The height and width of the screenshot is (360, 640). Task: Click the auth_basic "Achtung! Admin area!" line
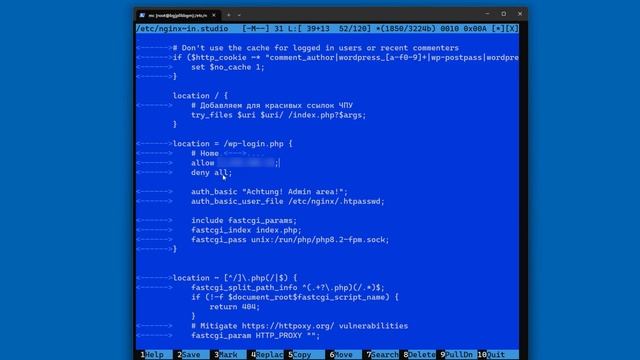(269, 191)
